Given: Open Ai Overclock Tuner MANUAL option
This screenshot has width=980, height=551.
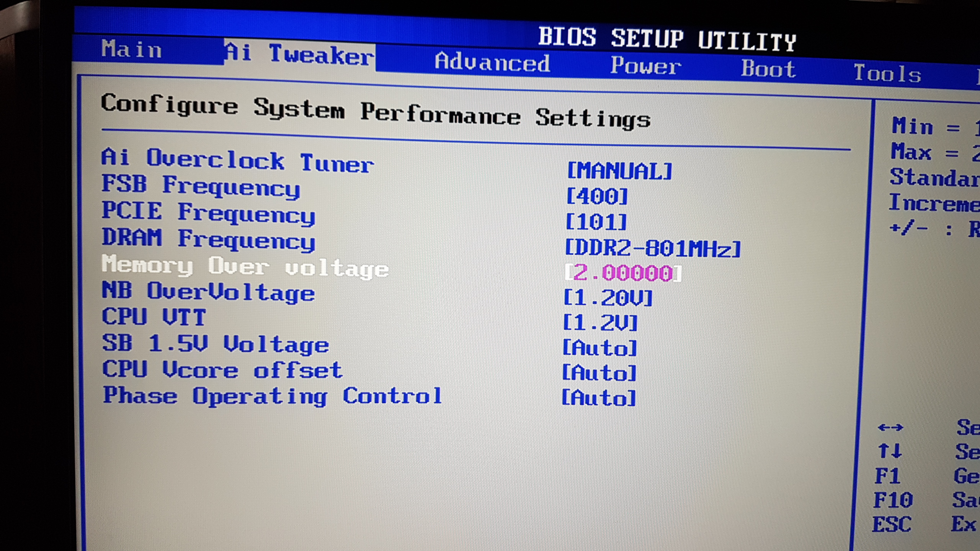Looking at the screenshot, I should click(619, 171).
